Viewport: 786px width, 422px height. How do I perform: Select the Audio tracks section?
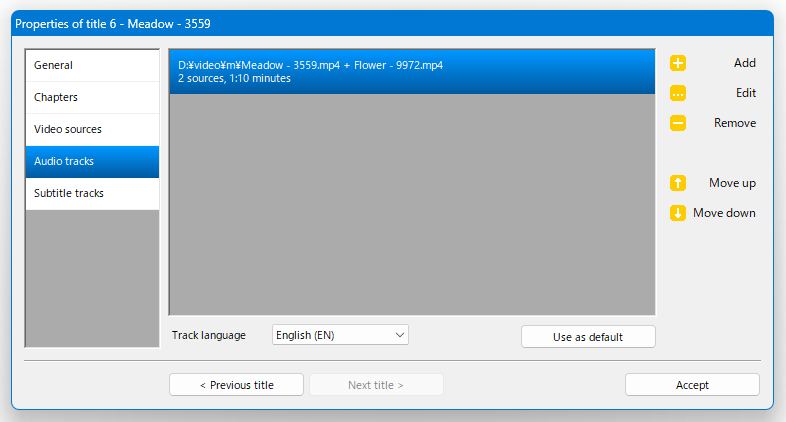tap(92, 162)
